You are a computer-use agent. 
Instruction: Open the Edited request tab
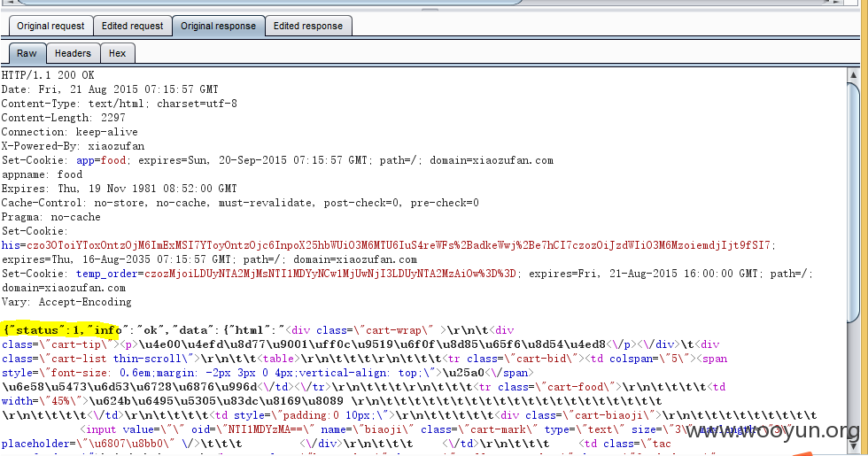[x=132, y=26]
